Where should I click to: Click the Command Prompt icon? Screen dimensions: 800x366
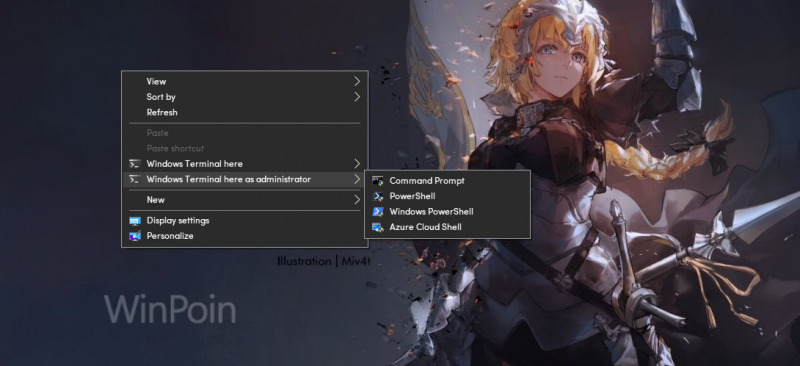(378, 181)
